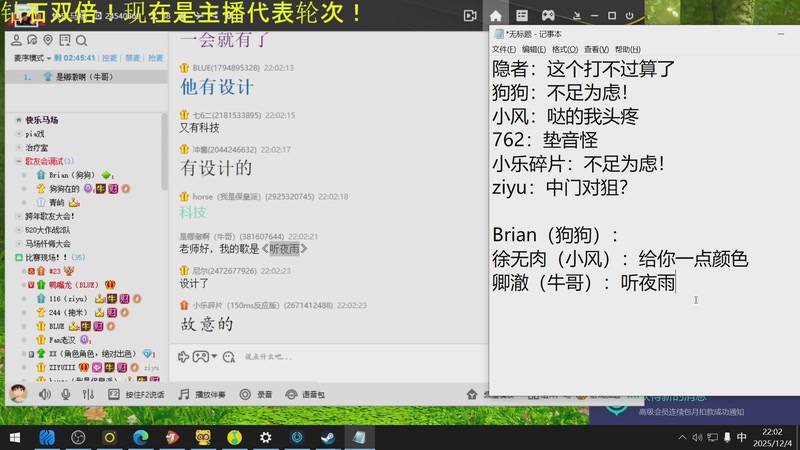Click song link 听夜雨 in chat message
This screenshot has height=450, width=800.
pos(285,249)
